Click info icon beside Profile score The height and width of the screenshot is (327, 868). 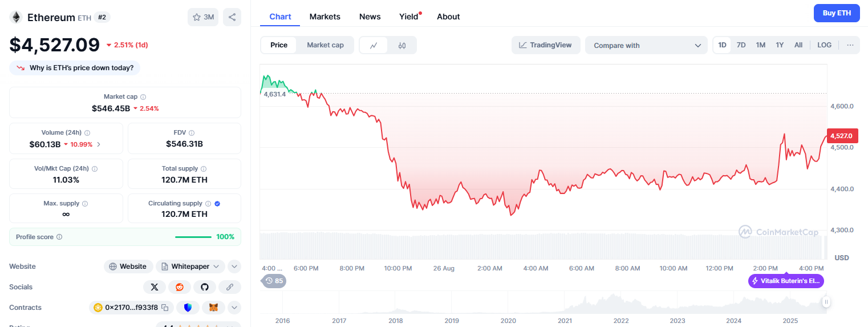pyautogui.click(x=59, y=237)
